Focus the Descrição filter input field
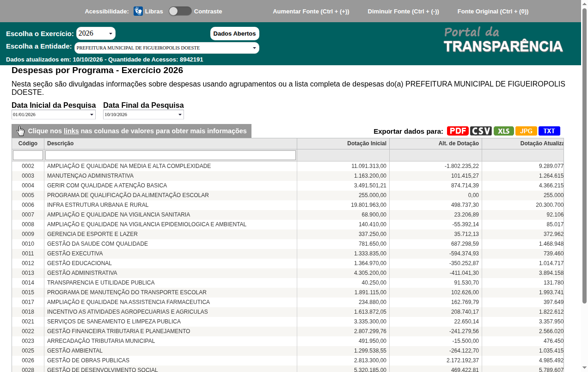Image resolution: width=588 pixels, height=372 pixels. [x=171, y=155]
